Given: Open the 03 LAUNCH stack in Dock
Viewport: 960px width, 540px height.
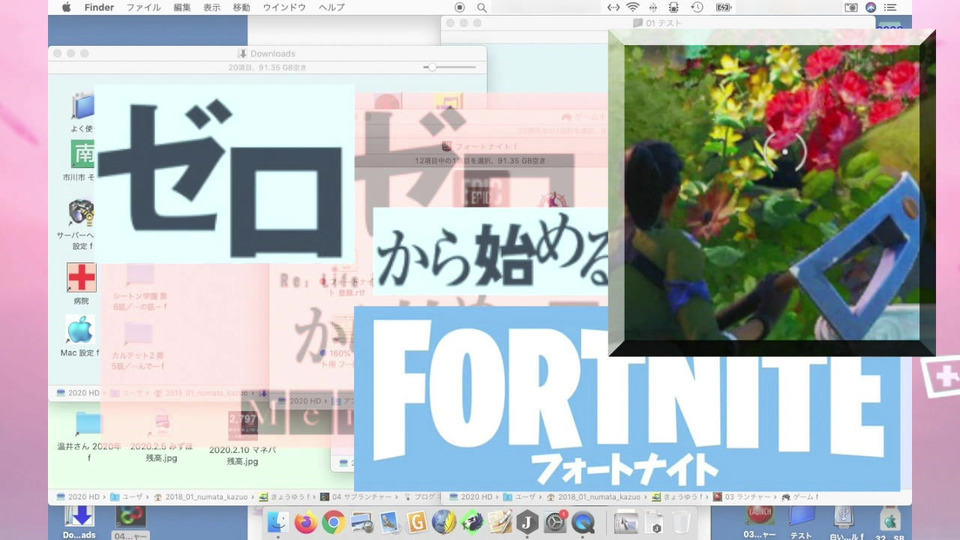Looking at the screenshot, I should pyautogui.click(x=760, y=520).
